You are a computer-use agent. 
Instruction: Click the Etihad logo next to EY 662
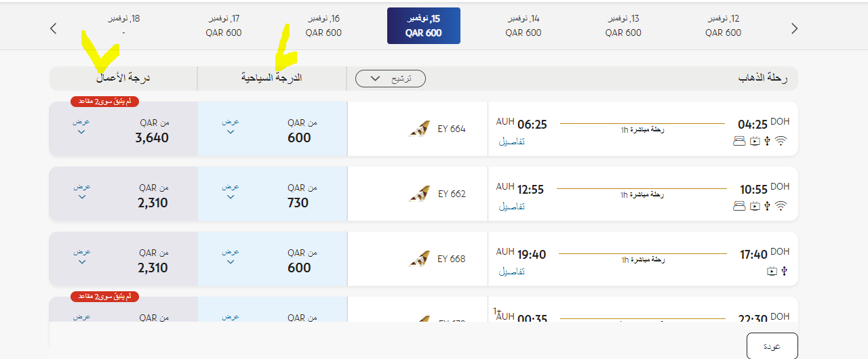pos(420,194)
